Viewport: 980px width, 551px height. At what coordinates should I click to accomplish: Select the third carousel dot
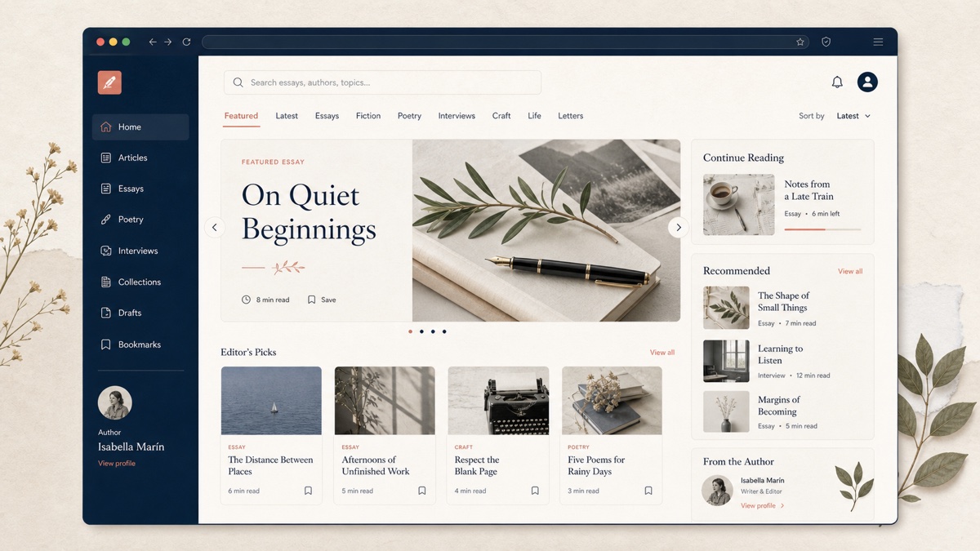(x=433, y=331)
